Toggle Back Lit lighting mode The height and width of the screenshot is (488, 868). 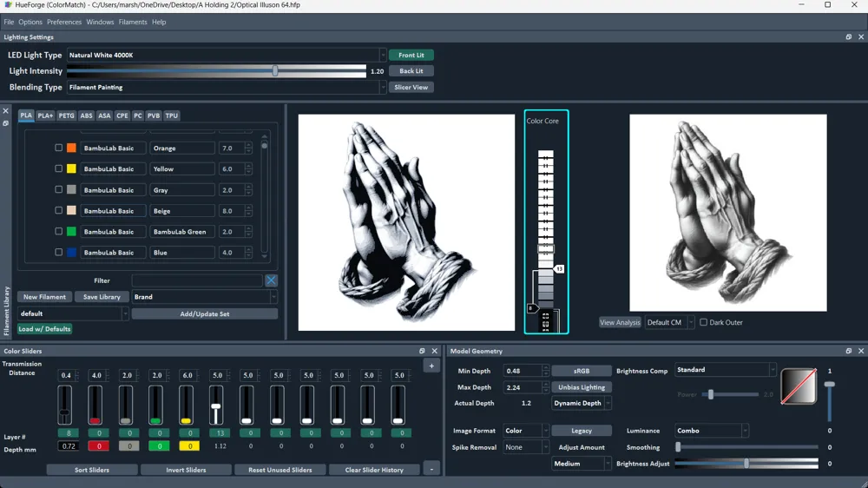coord(411,71)
